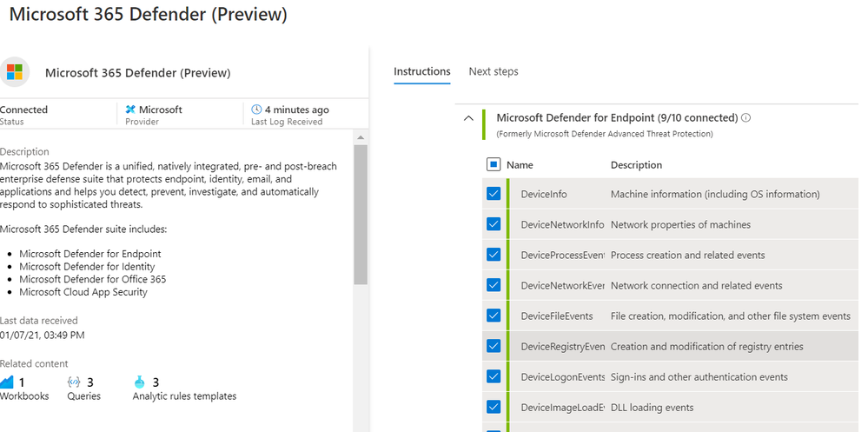Switch to the Next steps tab
This screenshot has height=432, width=868.
(x=494, y=71)
